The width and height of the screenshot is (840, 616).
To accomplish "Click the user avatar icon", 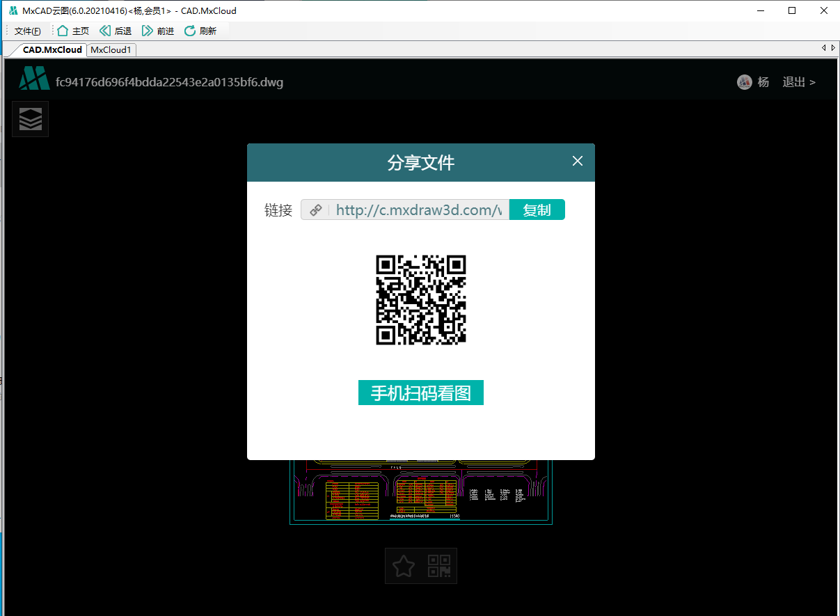I will click(x=745, y=82).
